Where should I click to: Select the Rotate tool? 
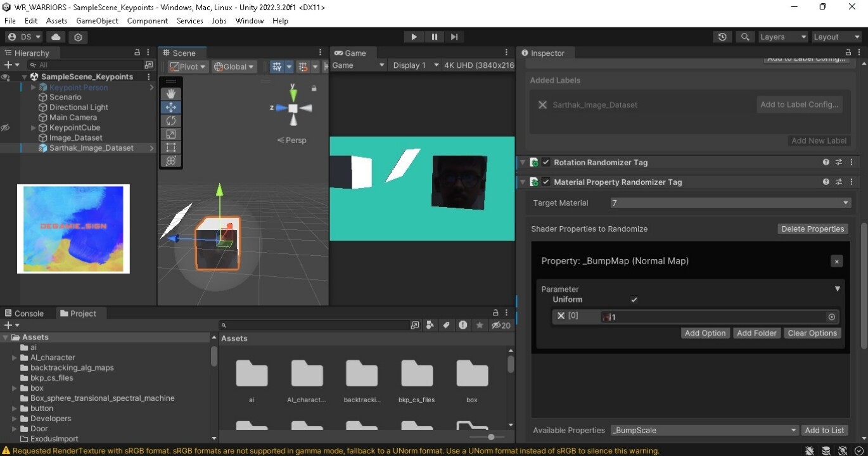(x=170, y=120)
